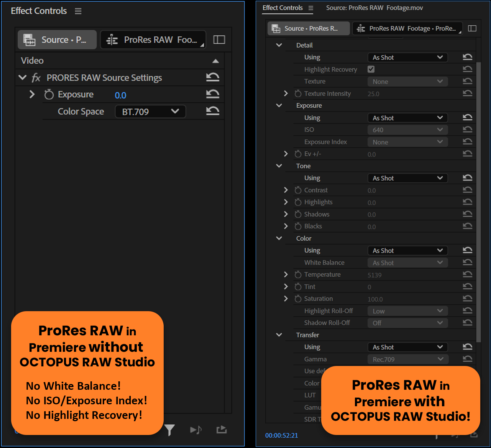Image resolution: width=491 pixels, height=448 pixels.
Task: Open Texture None dropdown
Action: point(408,82)
